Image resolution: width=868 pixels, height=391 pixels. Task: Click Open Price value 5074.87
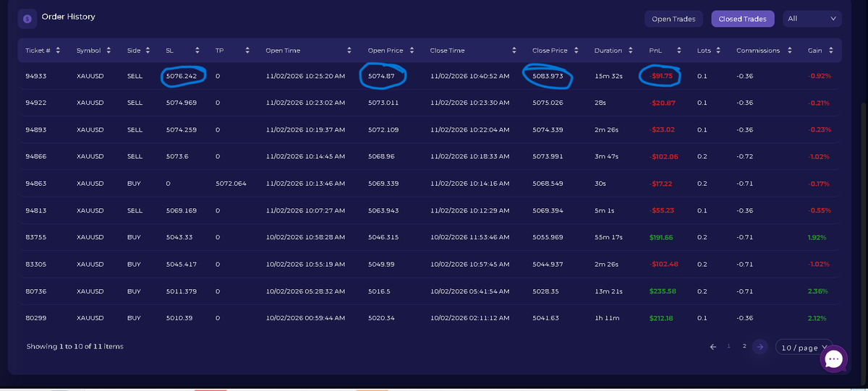tap(382, 76)
